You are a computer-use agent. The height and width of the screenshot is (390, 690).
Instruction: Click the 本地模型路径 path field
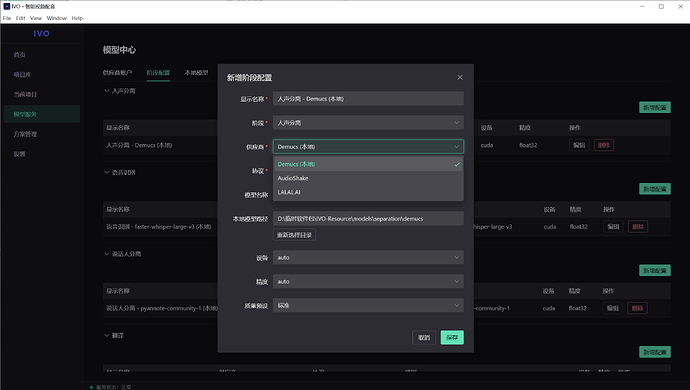point(368,218)
